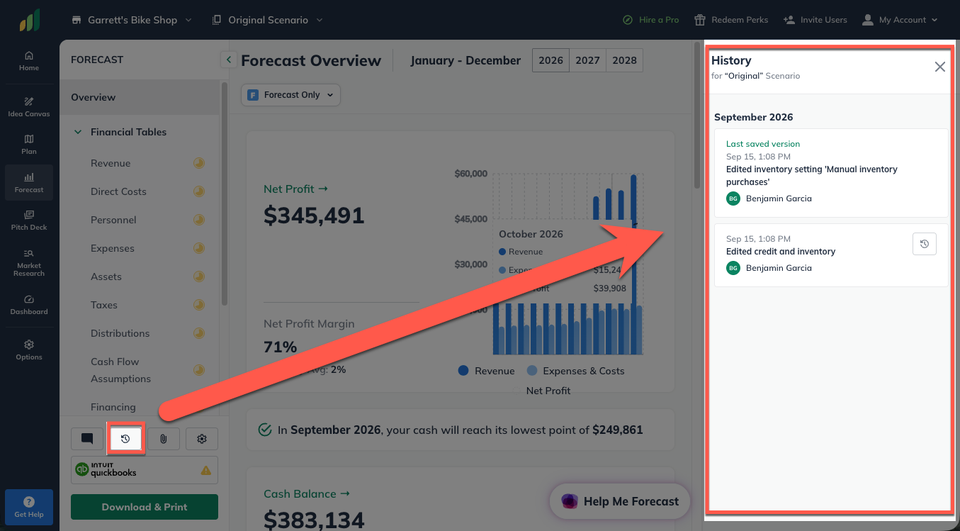
Task: Click the September 2026 history heading
Action: [x=753, y=117]
